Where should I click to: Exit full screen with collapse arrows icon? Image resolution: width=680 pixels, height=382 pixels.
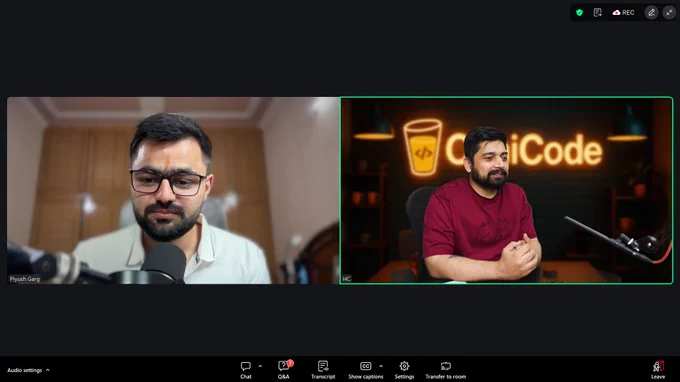pos(669,13)
